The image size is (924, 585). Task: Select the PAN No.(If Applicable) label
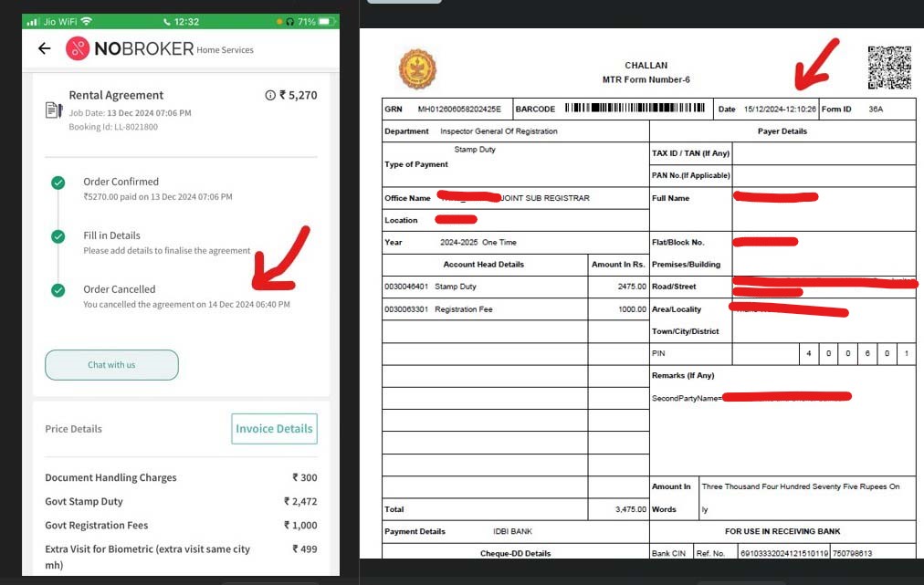coord(690,175)
